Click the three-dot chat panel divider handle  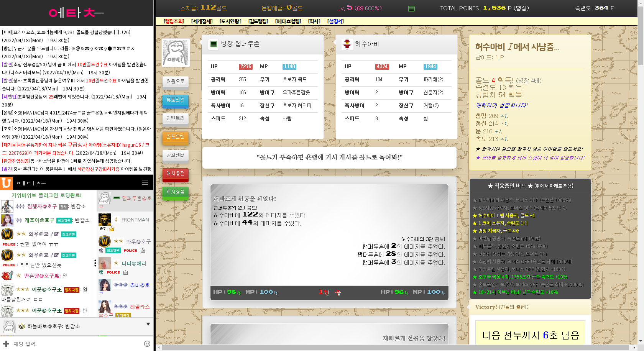(x=95, y=263)
